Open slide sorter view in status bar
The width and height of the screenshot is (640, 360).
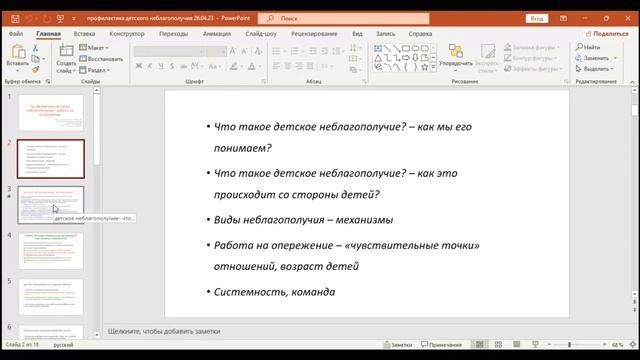point(498,345)
